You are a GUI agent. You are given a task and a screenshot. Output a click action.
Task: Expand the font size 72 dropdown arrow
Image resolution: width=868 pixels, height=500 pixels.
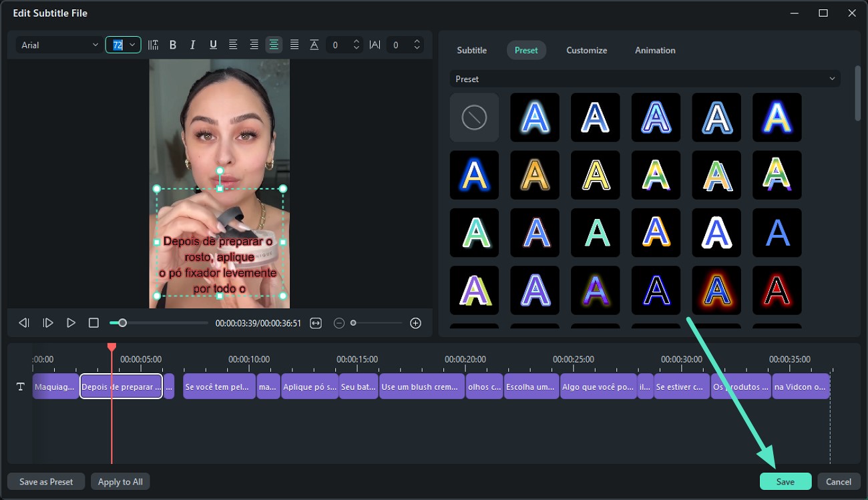[x=132, y=45]
